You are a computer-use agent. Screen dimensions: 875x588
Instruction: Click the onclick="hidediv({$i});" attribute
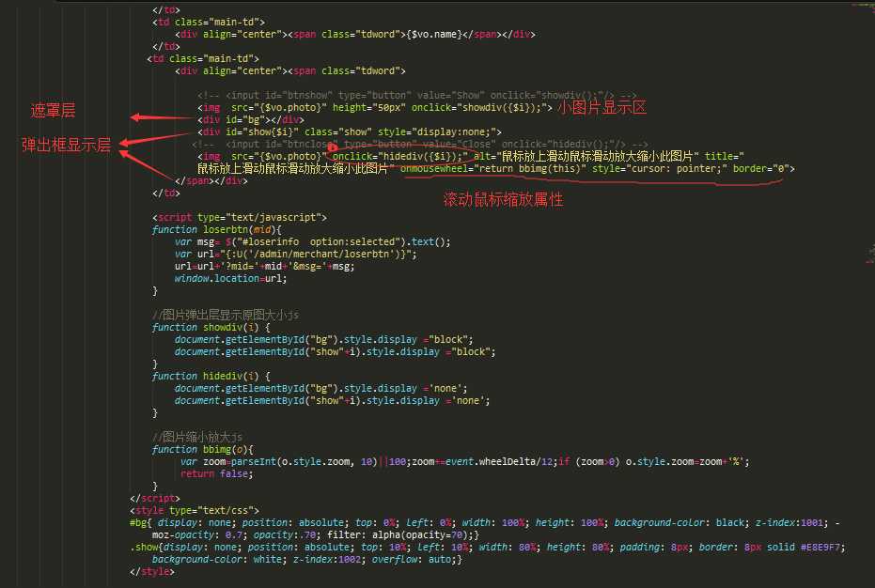tap(400, 156)
